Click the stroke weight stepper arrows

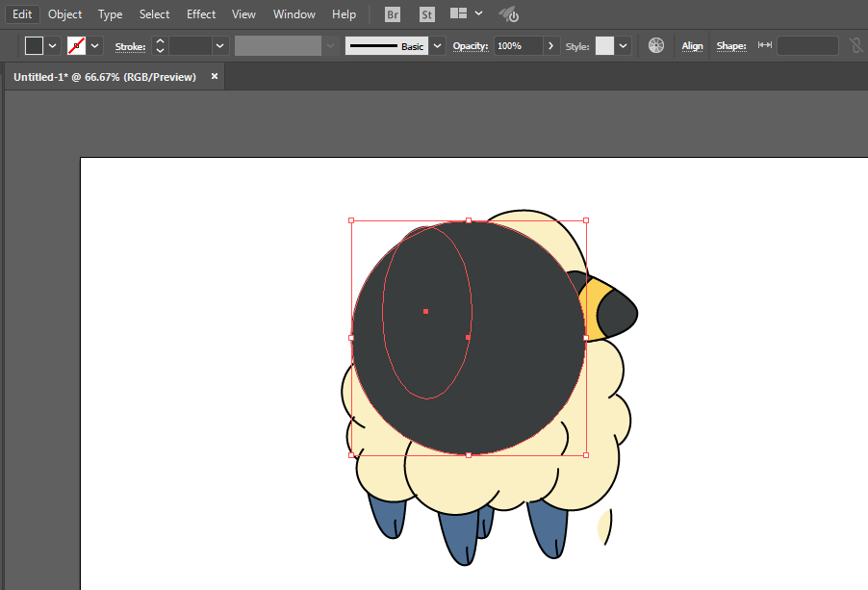point(160,46)
